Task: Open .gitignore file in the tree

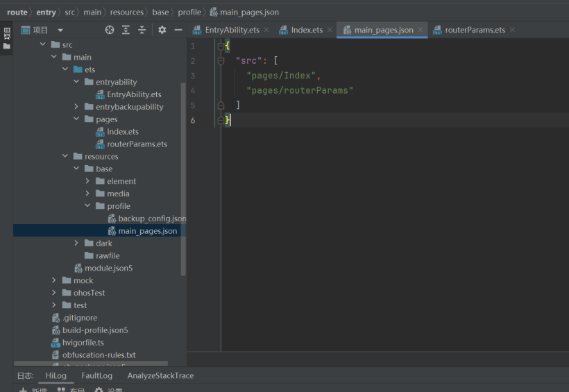Action: pyautogui.click(x=75, y=318)
